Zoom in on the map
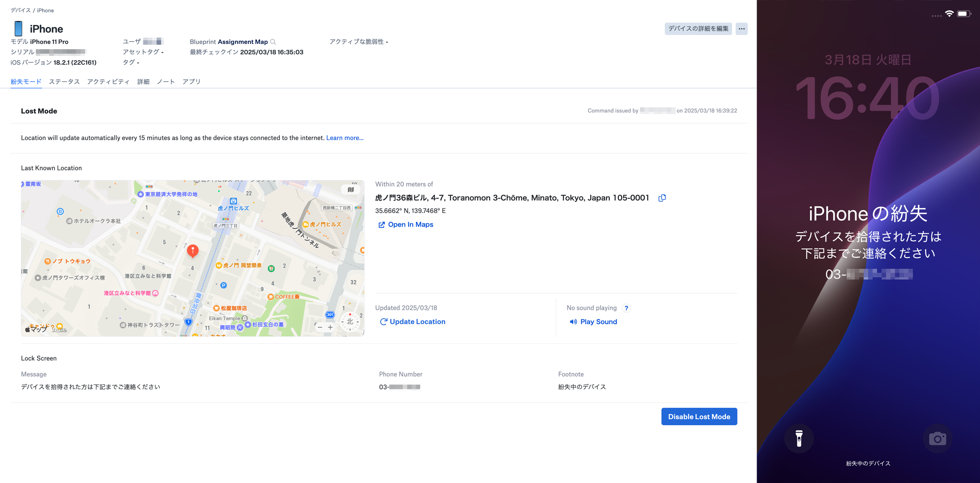980x483 pixels. pos(330,327)
